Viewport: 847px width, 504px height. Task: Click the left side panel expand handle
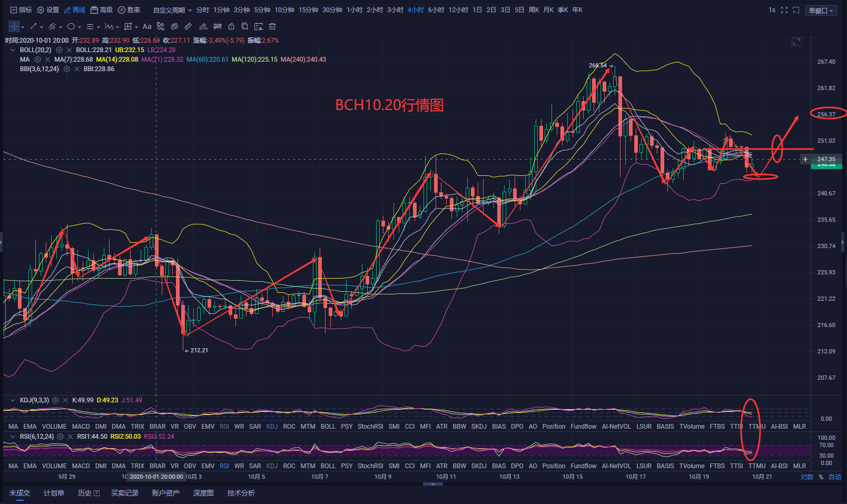pyautogui.click(x=2, y=242)
